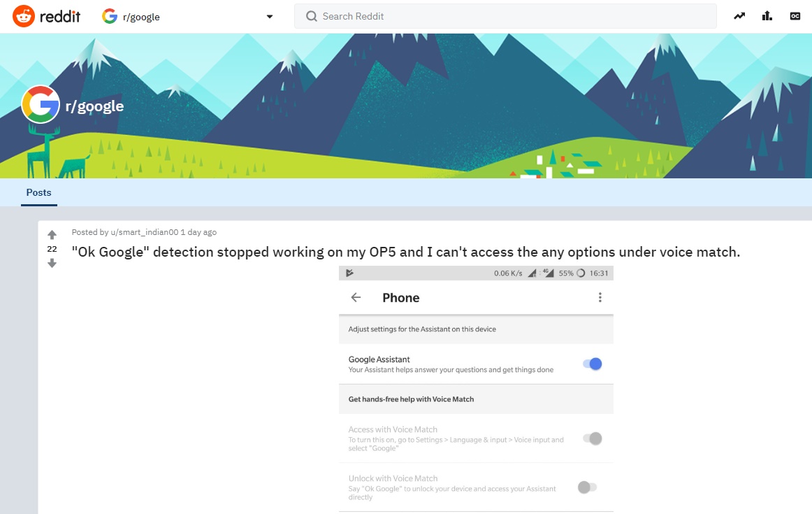Viewport: 812px width, 514px height.
Task: Switch to the Posts tab
Action: pyautogui.click(x=39, y=193)
